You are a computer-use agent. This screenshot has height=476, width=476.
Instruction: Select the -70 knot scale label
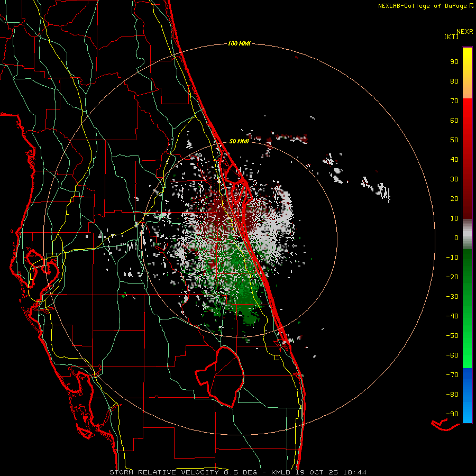tap(452, 375)
